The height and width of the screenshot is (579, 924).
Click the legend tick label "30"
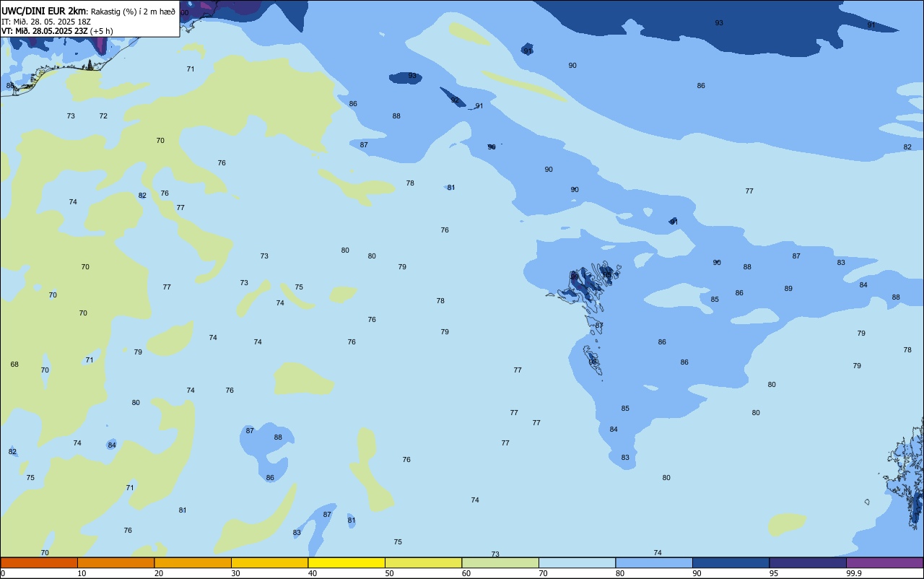[x=235, y=573]
